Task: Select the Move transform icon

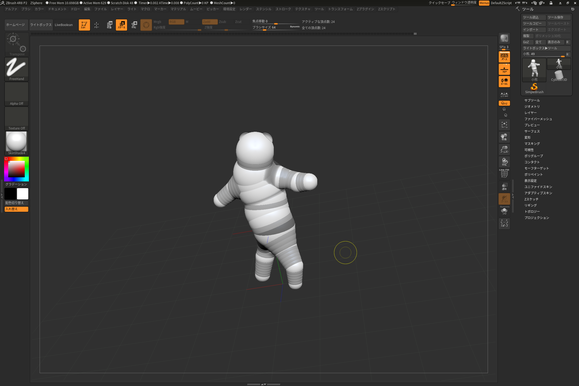Action: point(109,25)
